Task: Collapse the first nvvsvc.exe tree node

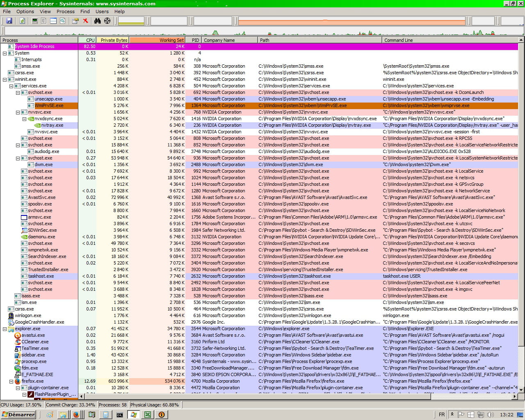Action: (x=18, y=112)
